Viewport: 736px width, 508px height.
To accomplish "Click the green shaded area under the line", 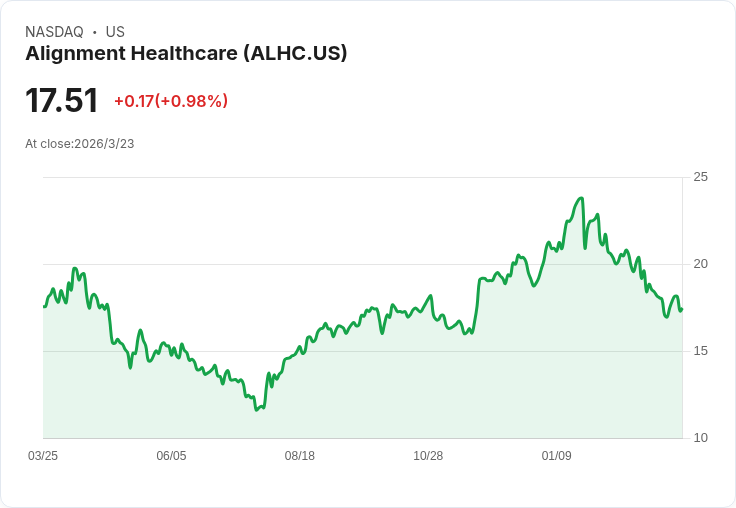I will tap(400, 390).
